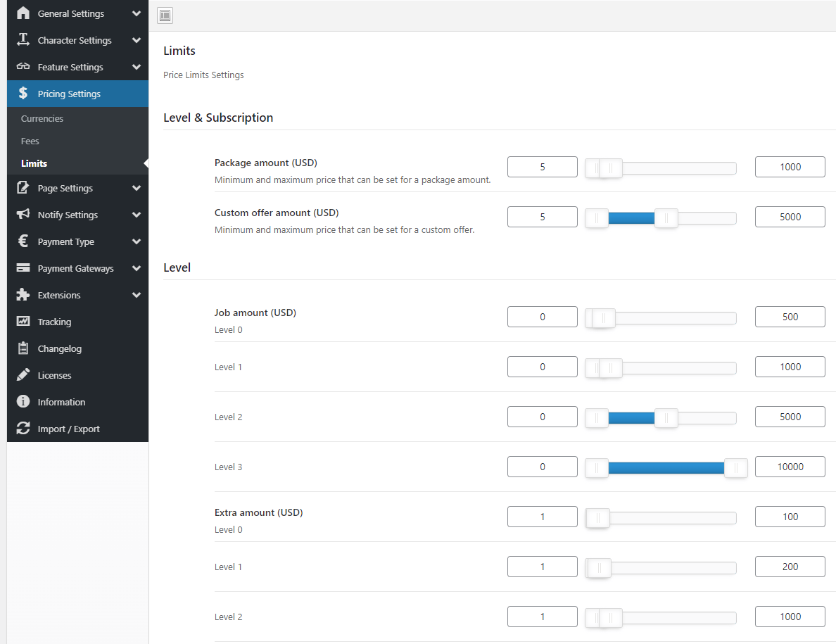Click Job amount Level 0 minimum field
Image resolution: width=836 pixels, height=644 pixels.
tap(543, 317)
